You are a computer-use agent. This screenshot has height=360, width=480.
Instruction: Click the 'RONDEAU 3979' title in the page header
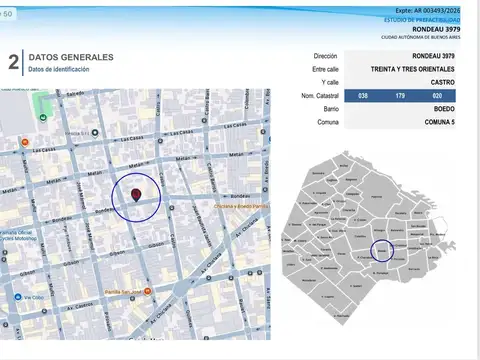436,29
